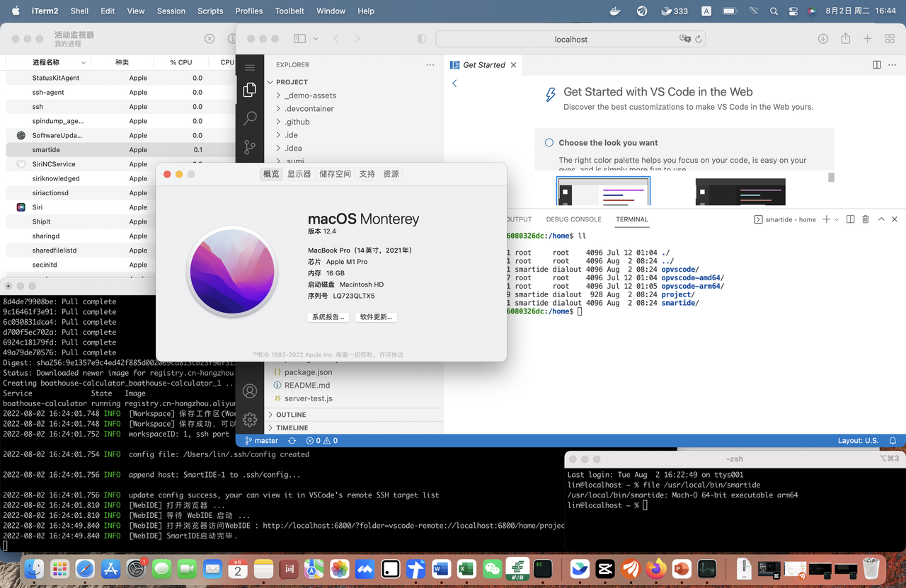The width and height of the screenshot is (906, 588).
Task: Open a new Safari tab
Action: coord(867,39)
